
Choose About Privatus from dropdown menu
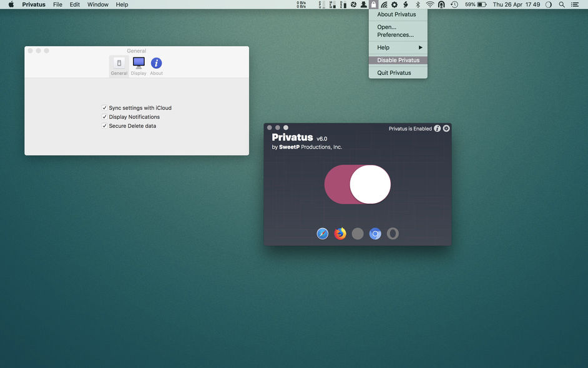pyautogui.click(x=398, y=14)
